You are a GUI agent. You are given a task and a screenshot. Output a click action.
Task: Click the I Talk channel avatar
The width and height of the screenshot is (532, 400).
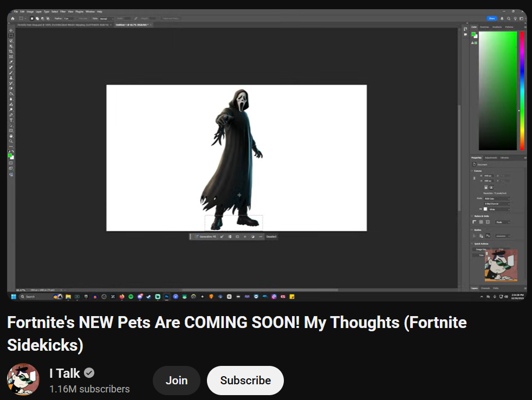tap(23, 379)
